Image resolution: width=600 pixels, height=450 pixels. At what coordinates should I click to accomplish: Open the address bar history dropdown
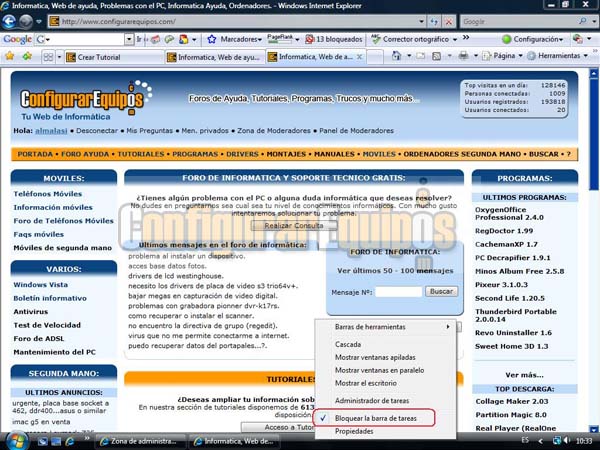pos(421,22)
